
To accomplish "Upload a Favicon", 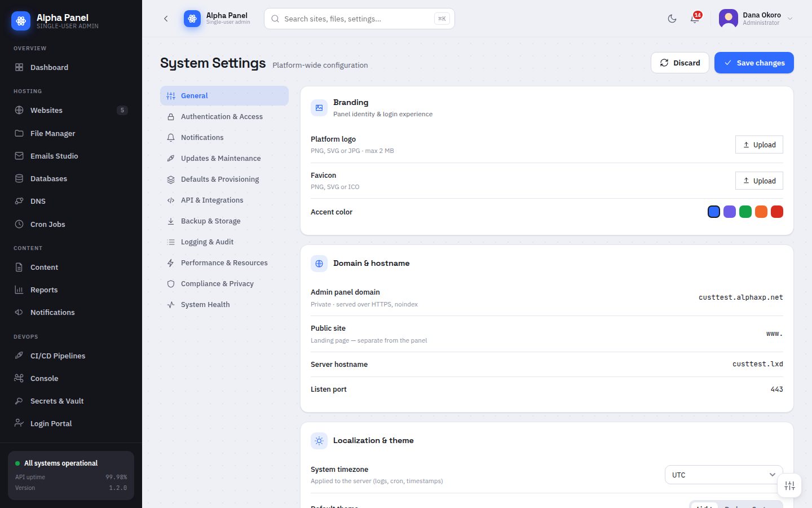I will point(759,181).
